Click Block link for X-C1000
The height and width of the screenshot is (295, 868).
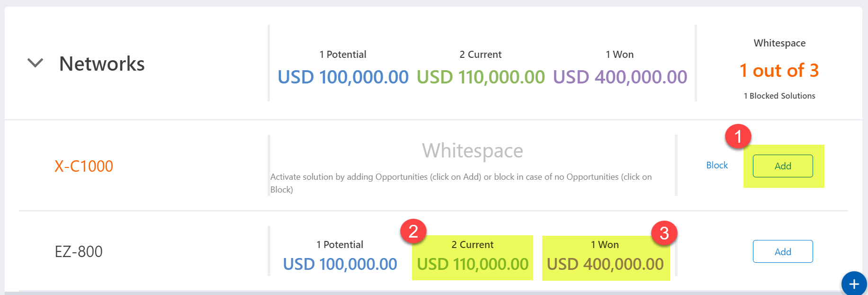[716, 166]
